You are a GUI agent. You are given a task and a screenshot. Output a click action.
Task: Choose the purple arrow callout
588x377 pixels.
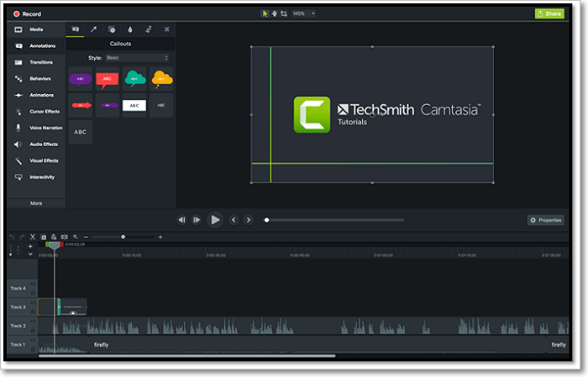click(108, 105)
